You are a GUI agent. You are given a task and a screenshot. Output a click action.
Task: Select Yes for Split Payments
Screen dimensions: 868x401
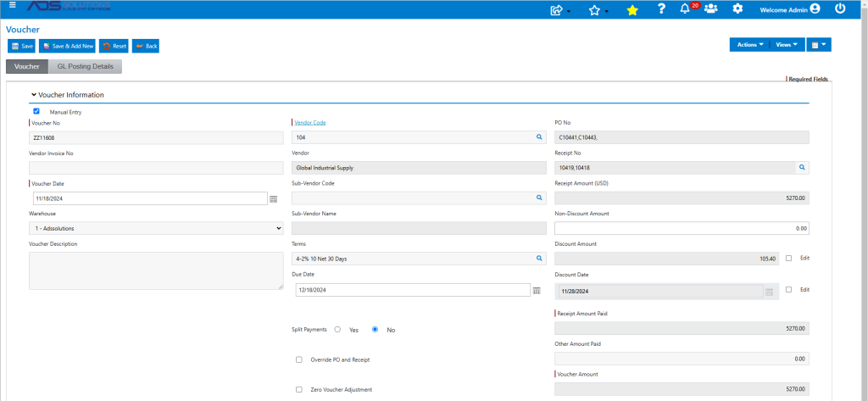337,329
